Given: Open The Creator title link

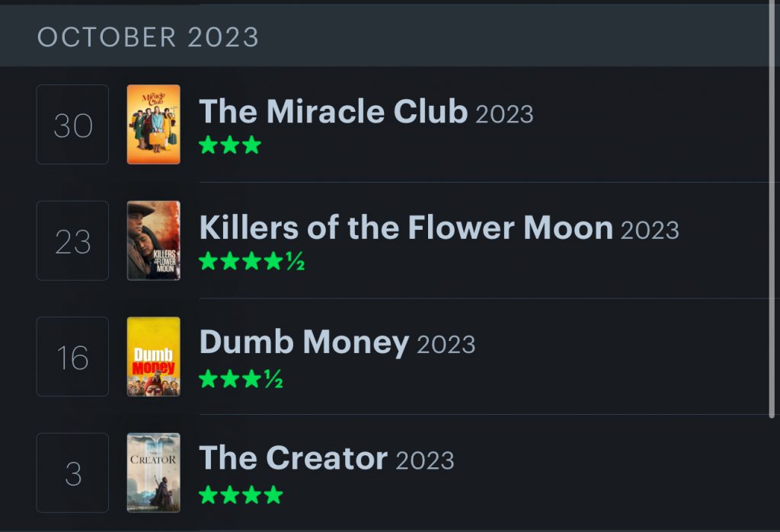Looking at the screenshot, I should point(293,458).
